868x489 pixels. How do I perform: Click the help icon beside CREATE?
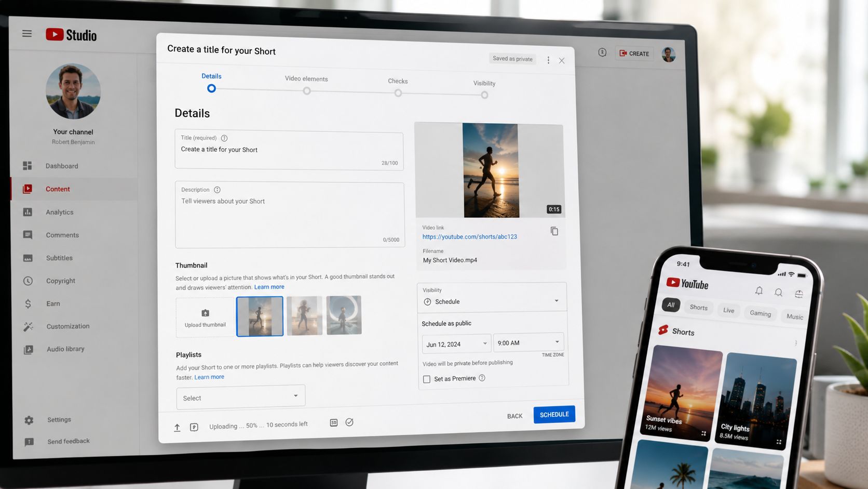point(602,52)
